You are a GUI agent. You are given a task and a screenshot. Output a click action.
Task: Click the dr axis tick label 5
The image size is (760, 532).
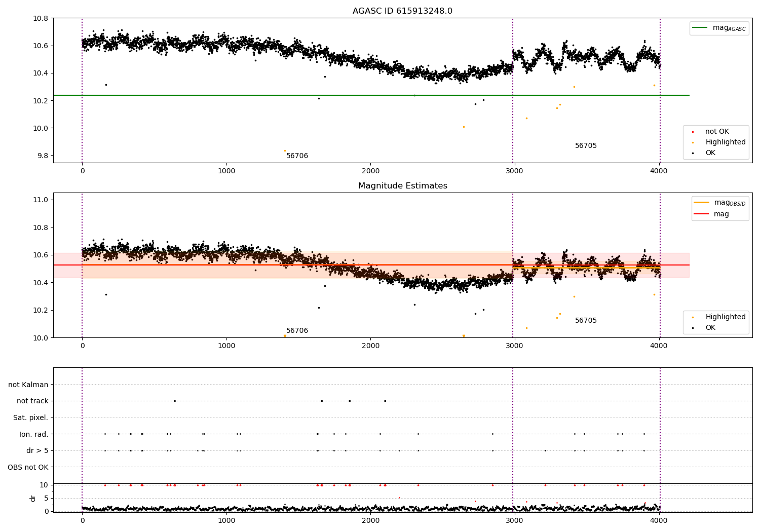tap(46, 498)
